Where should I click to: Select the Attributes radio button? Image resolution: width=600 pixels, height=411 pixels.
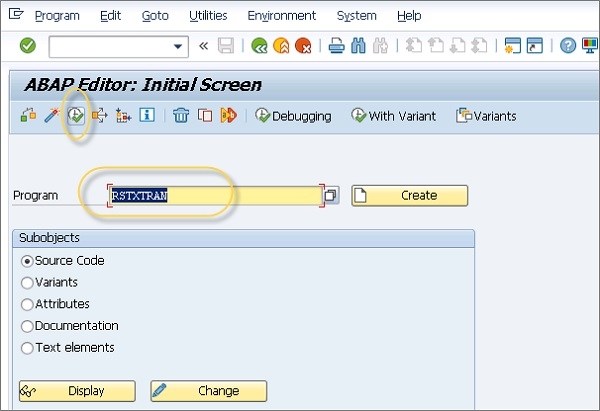tap(27, 305)
